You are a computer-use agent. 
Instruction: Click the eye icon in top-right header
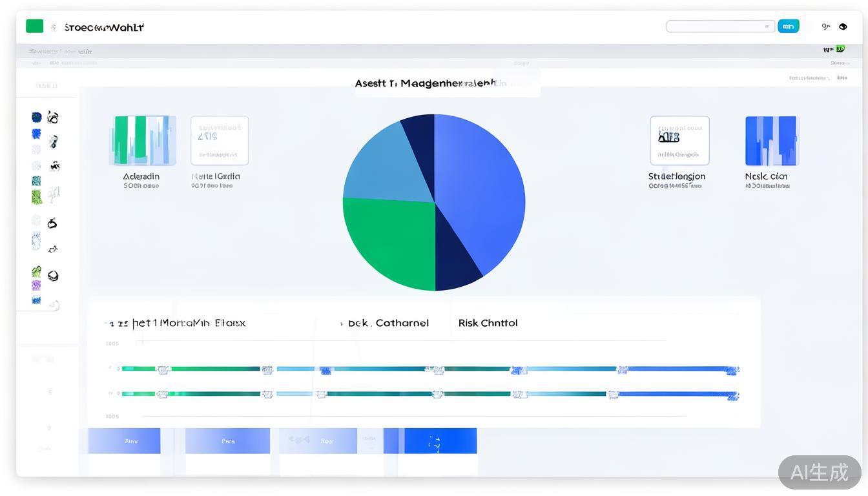click(x=843, y=26)
